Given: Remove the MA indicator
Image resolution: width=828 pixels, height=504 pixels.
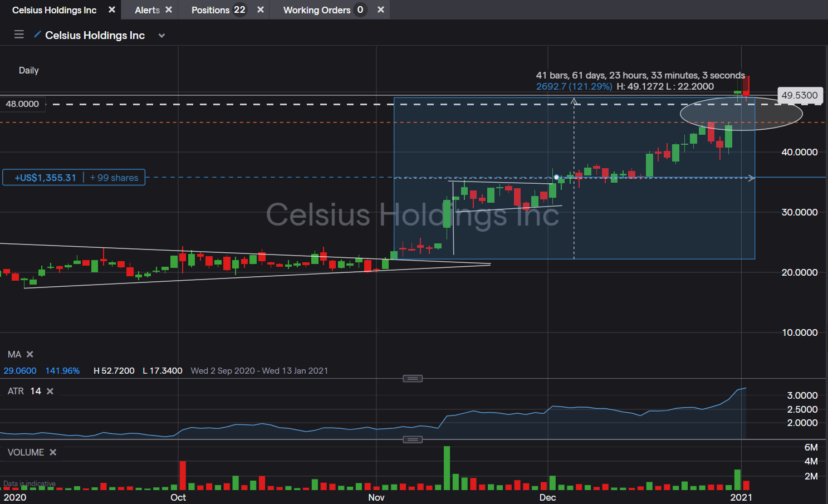Looking at the screenshot, I should click(x=30, y=354).
